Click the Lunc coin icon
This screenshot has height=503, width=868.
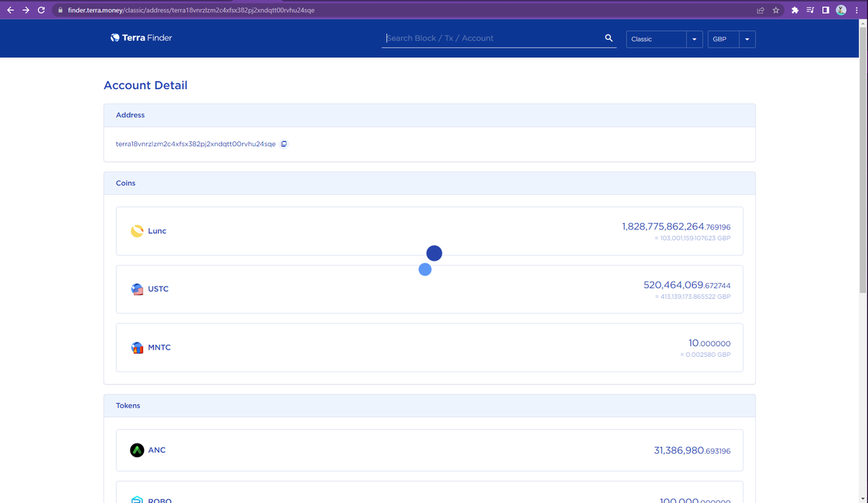137,231
